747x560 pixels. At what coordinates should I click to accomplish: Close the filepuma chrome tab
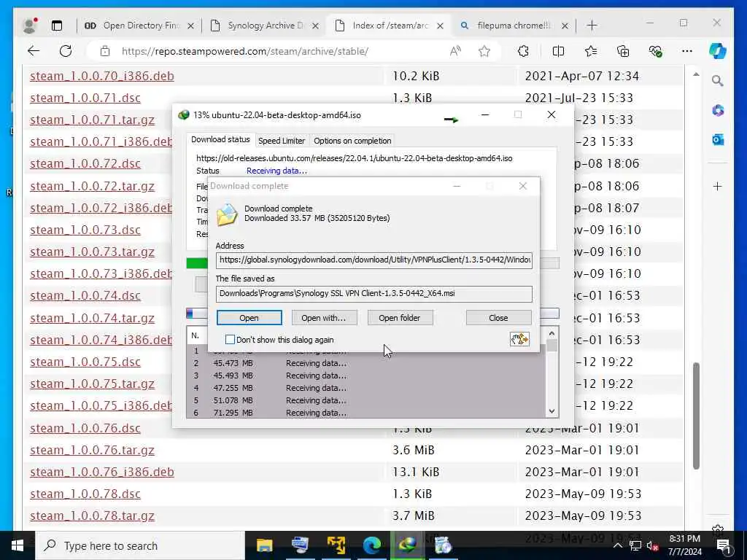pos(565,26)
